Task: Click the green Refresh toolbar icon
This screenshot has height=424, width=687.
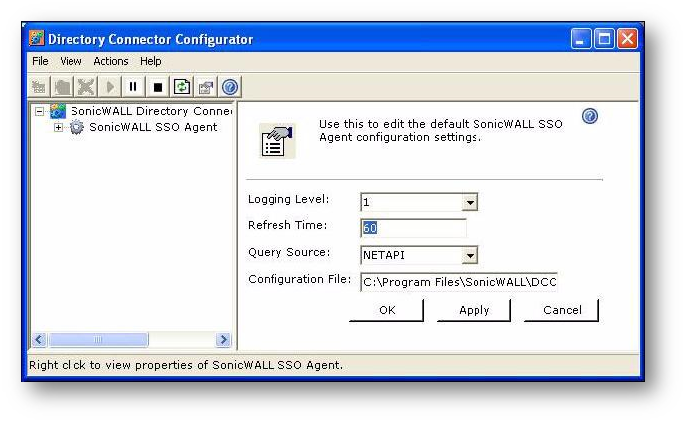Action: [181, 87]
